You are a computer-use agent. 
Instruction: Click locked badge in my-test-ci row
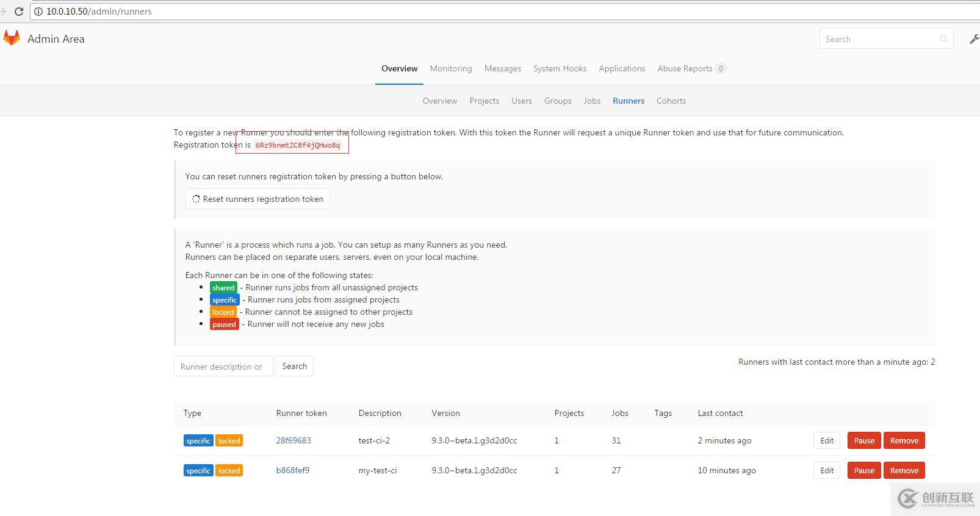(x=229, y=470)
